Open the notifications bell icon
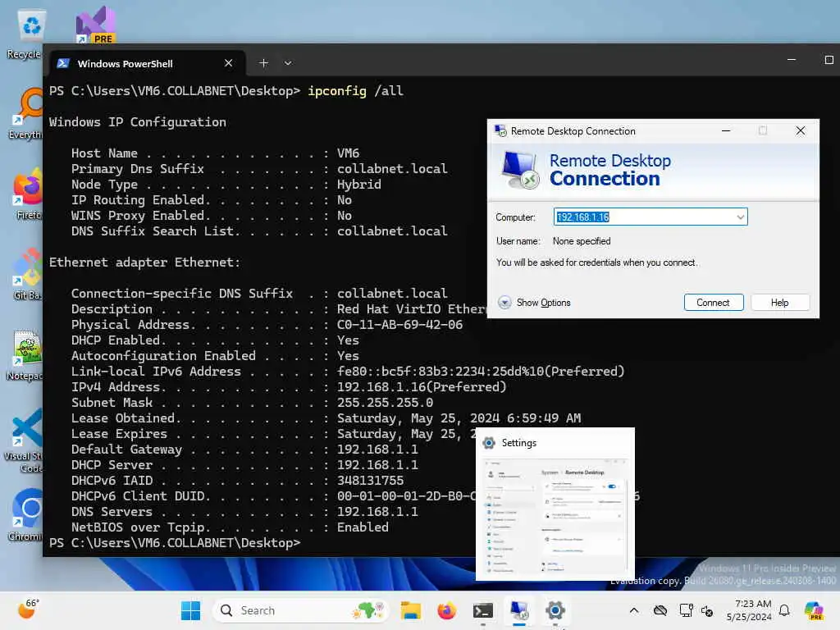 784,610
